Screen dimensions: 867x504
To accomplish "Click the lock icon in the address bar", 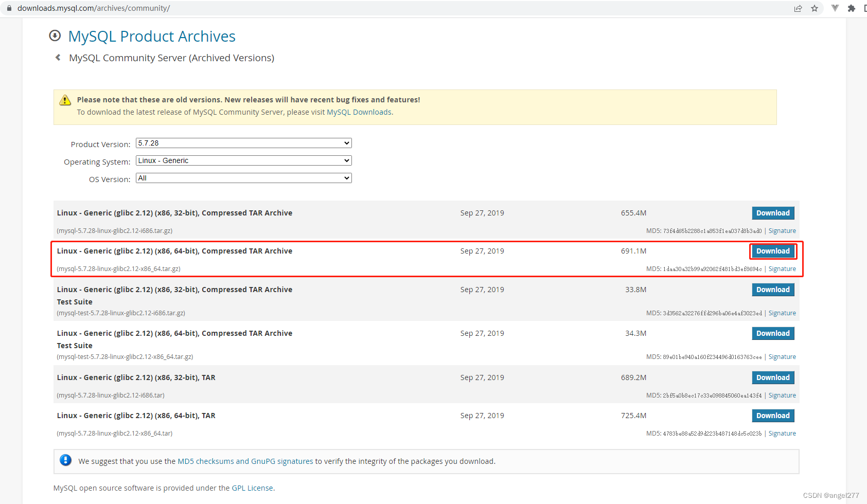I will click(x=9, y=8).
